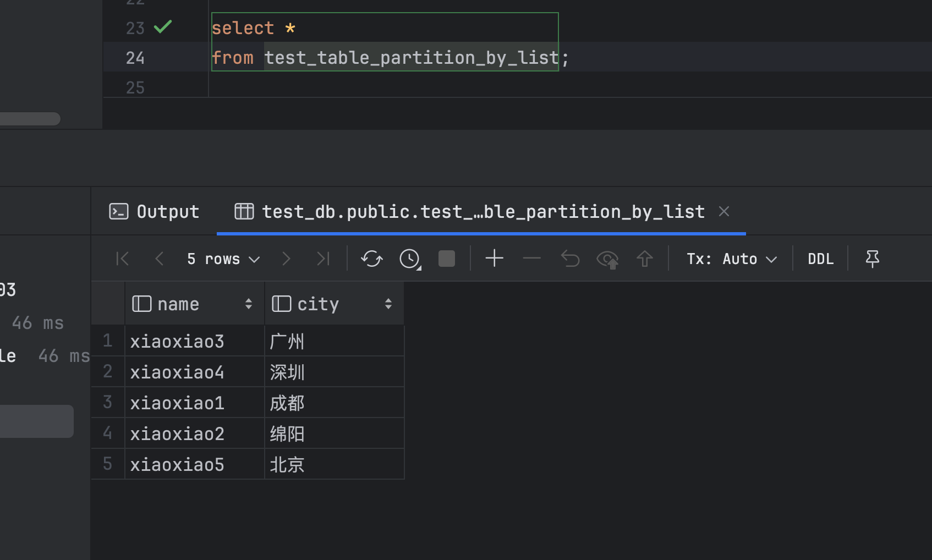932x560 pixels.
Task: Open the 5 rows page size dropdown
Action: coord(223,259)
